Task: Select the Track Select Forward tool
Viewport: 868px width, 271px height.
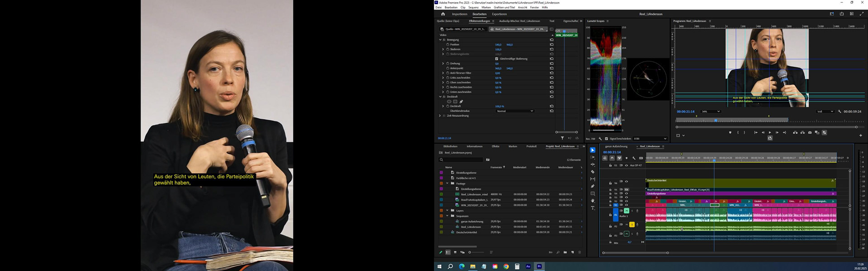Action: 593,157
